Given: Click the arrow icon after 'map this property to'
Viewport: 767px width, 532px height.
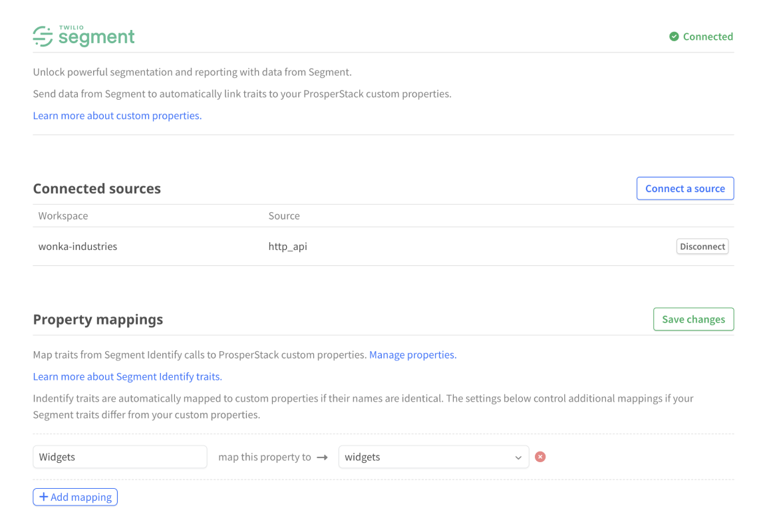Looking at the screenshot, I should pyautogui.click(x=323, y=458).
